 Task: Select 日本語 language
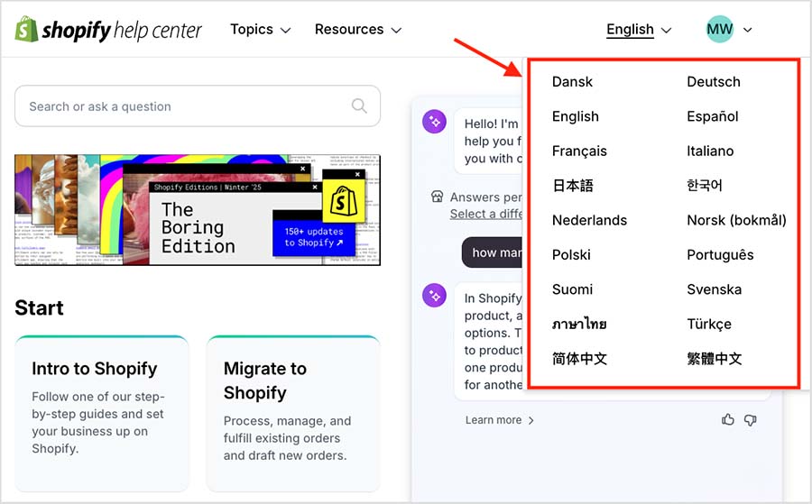pos(573,185)
